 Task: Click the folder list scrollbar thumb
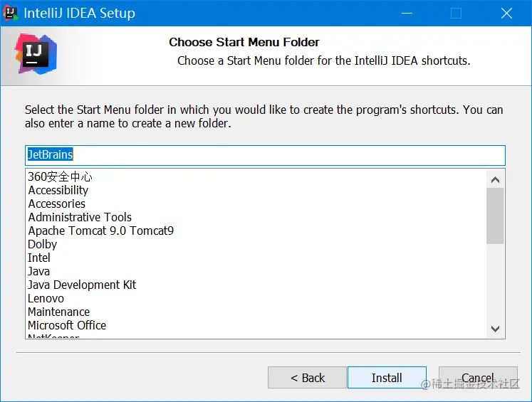[x=495, y=216]
